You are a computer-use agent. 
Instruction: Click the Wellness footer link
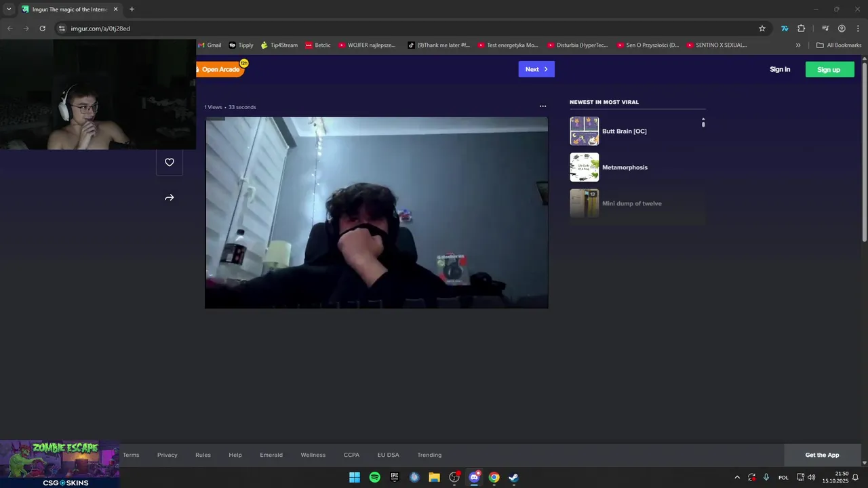click(313, 455)
